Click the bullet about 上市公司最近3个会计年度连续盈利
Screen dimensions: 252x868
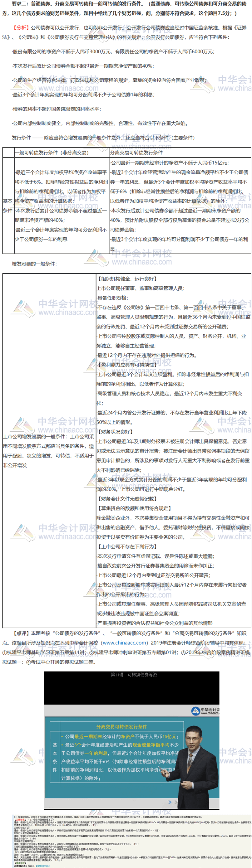[173, 379]
